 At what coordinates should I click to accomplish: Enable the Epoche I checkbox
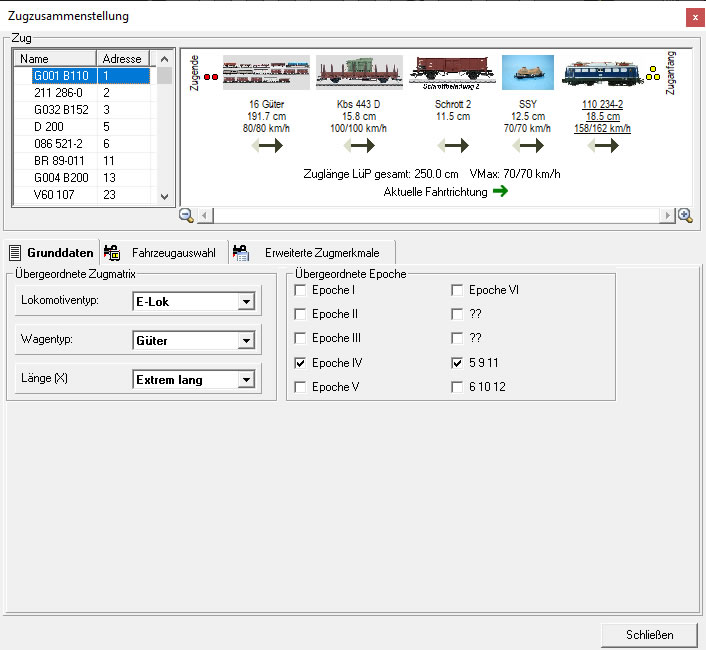click(300, 290)
